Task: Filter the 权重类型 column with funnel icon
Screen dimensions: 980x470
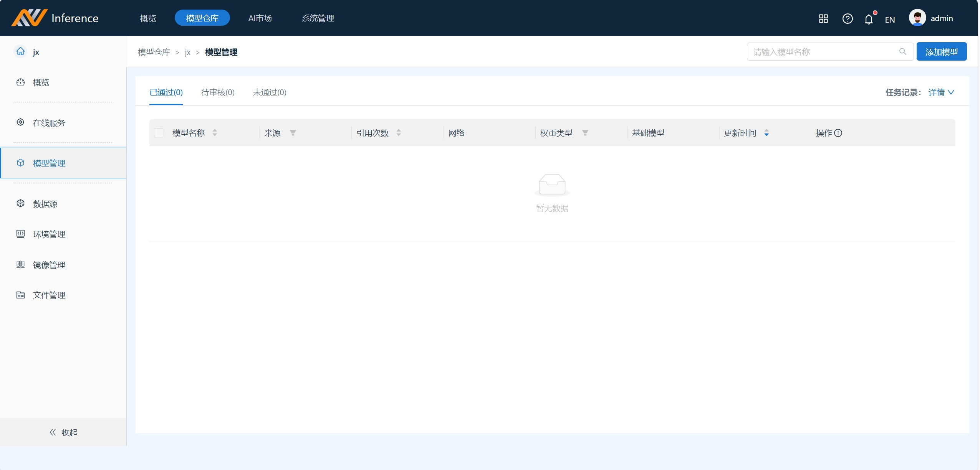Action: (x=585, y=133)
